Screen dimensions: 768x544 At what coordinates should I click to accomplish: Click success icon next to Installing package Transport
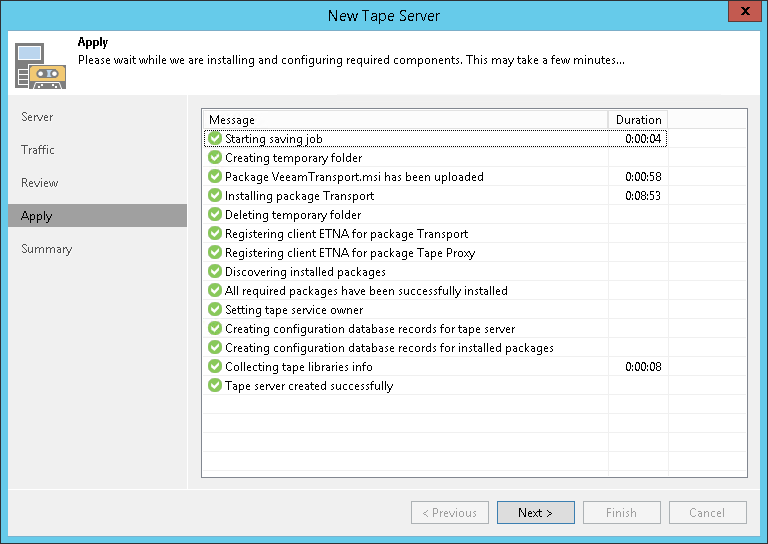point(214,196)
